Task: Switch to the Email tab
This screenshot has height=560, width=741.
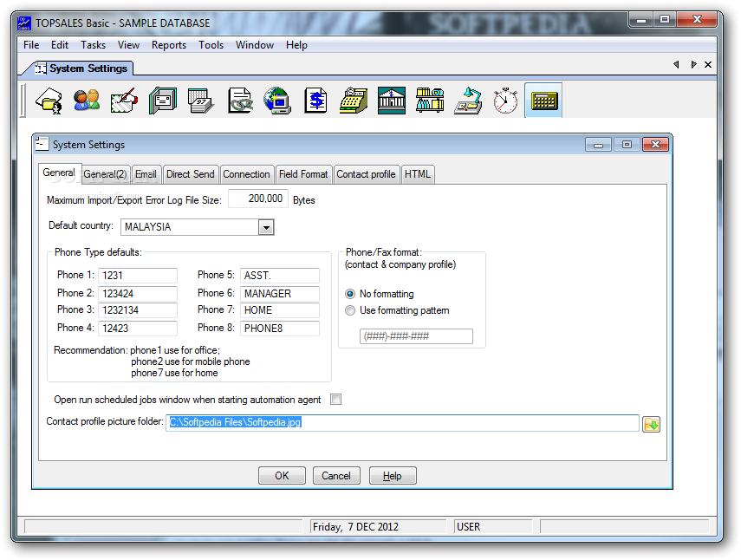Action: click(x=146, y=174)
